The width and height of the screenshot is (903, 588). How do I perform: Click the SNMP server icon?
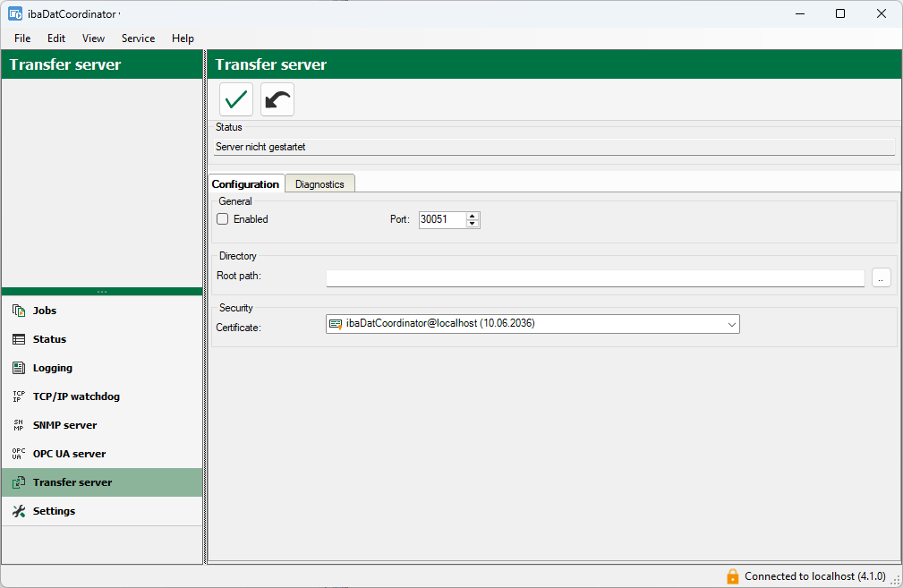[x=19, y=425]
